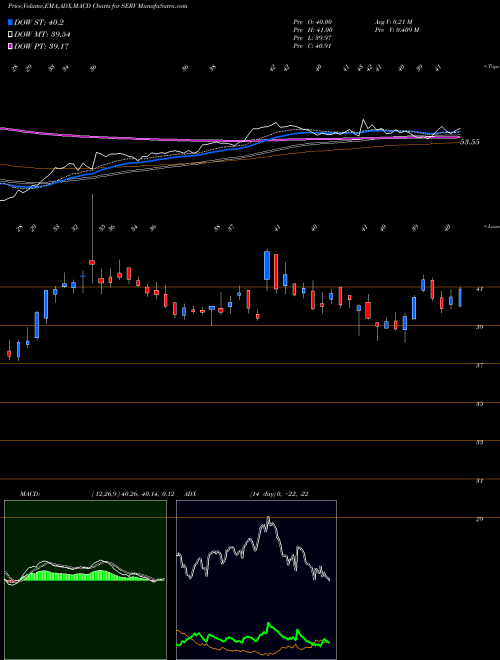The width and height of the screenshot is (500, 660).
Task: Click the 'Pre V: 0.409 M' value
Action: [396, 30]
